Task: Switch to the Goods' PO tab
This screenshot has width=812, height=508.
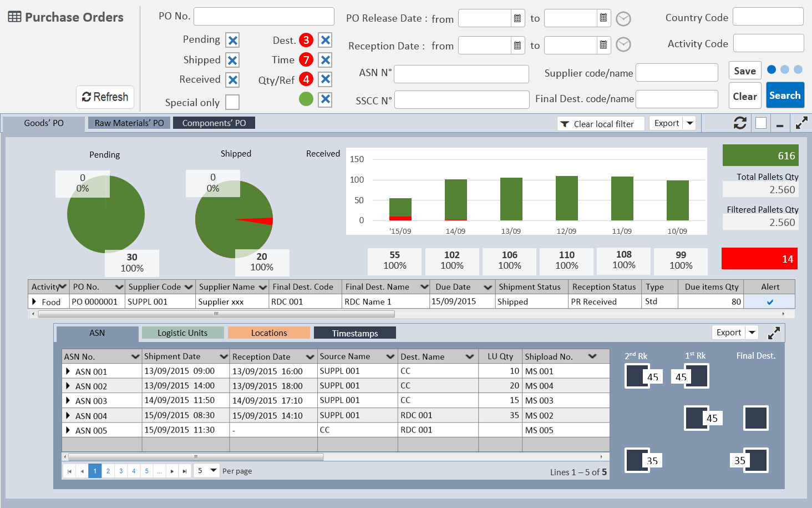Action: 44,123
